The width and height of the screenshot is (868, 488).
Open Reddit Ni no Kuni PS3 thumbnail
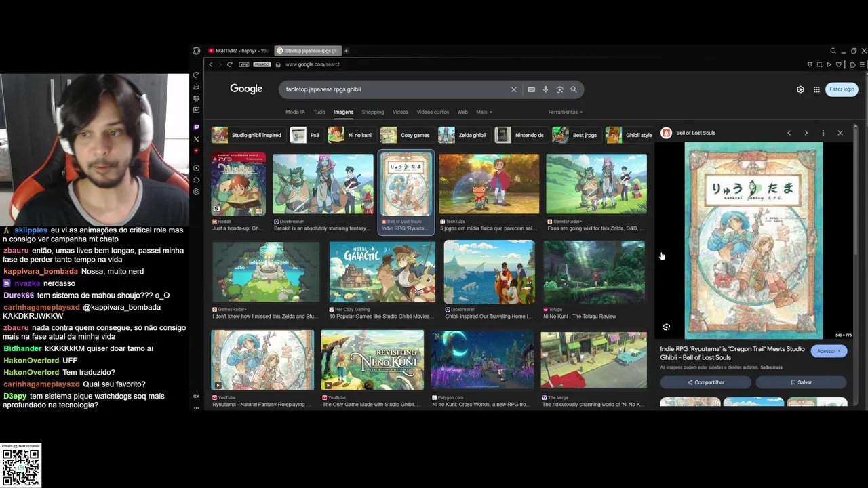pyautogui.click(x=238, y=184)
